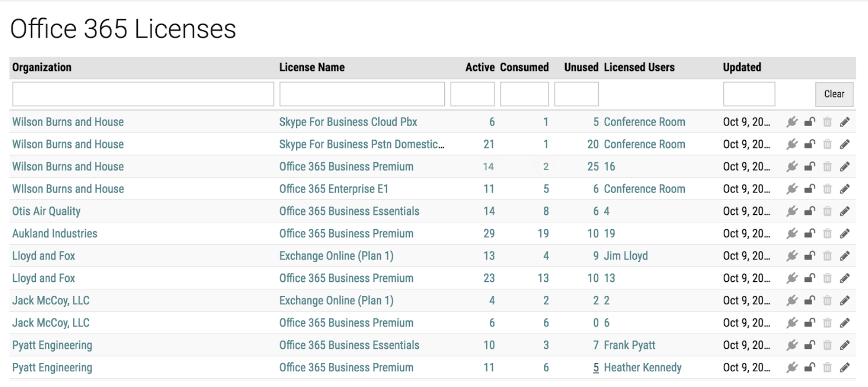Edit the Skype For Business Cloud Pbx row
The image size is (868, 387).
point(845,122)
